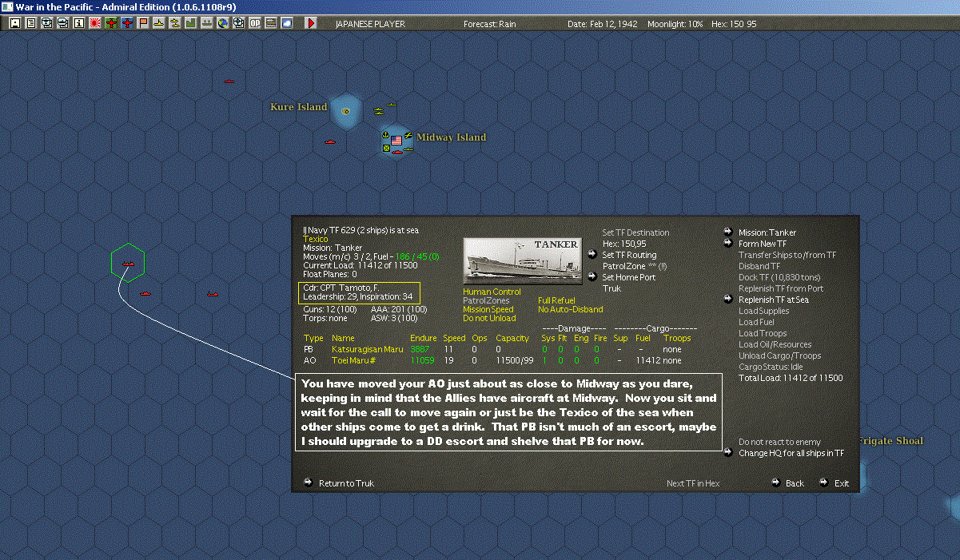Change Mission: Tanker in right menu
Image resolution: width=960 pixels, height=560 pixels.
(x=767, y=232)
